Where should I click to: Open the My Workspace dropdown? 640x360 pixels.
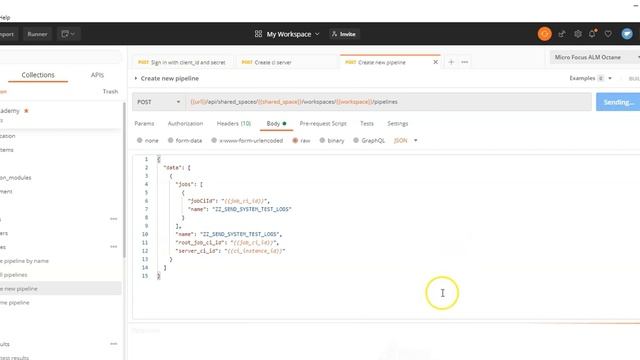(293, 34)
